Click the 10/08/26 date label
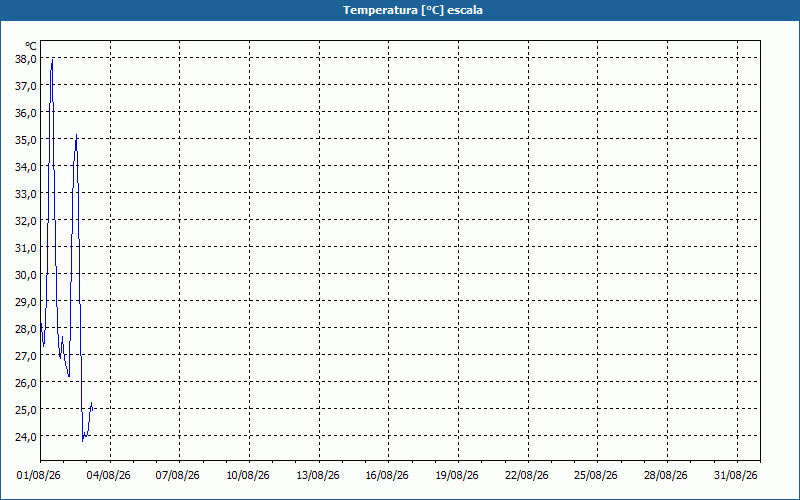 pyautogui.click(x=248, y=476)
